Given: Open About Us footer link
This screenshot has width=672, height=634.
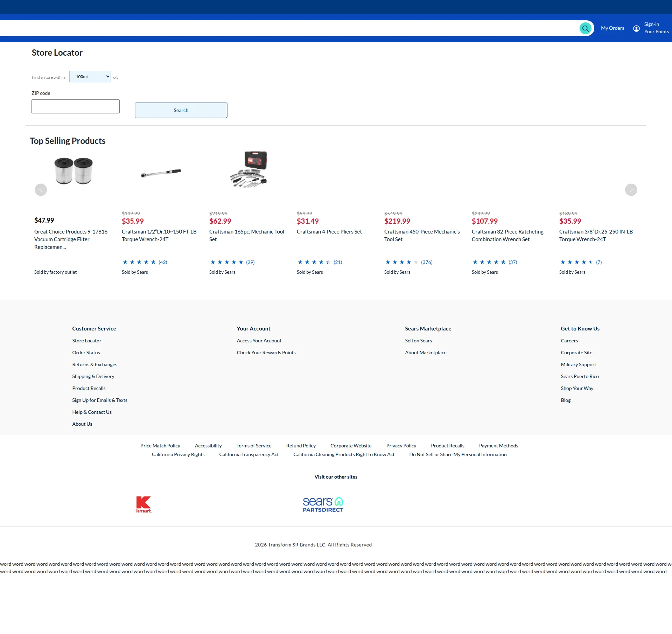Looking at the screenshot, I should [82, 424].
